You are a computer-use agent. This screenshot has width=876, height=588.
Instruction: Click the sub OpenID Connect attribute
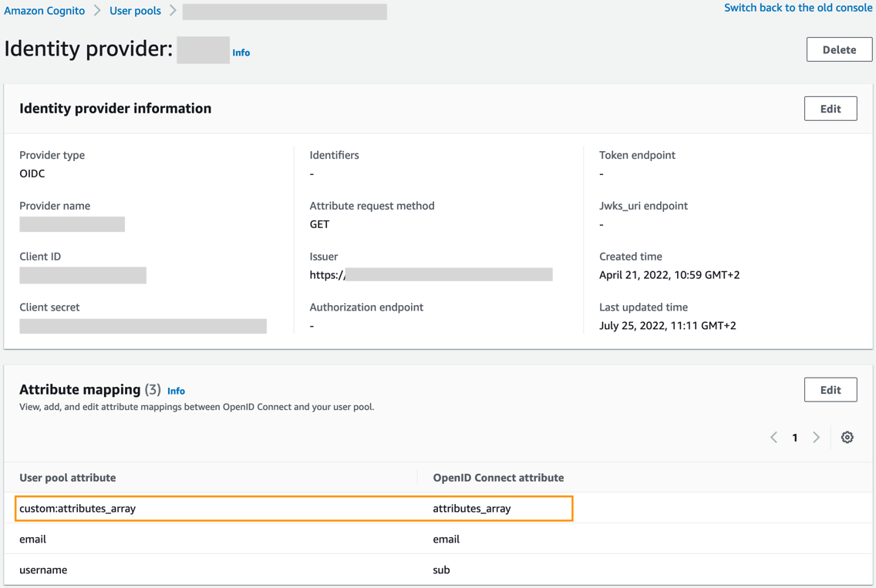[441, 570]
